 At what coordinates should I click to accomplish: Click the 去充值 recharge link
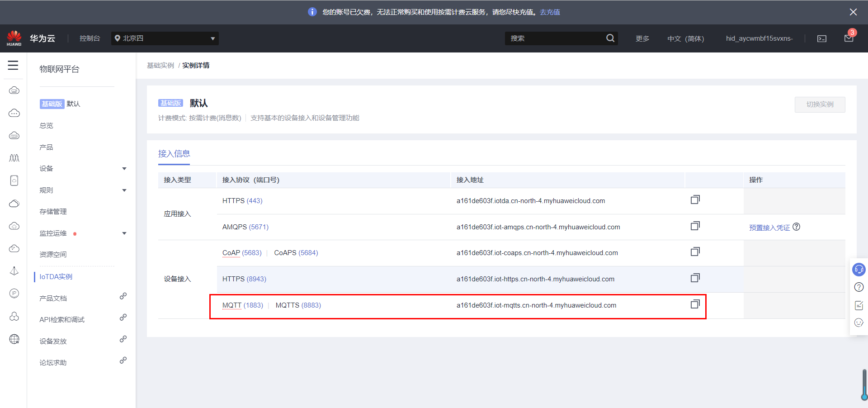(550, 12)
